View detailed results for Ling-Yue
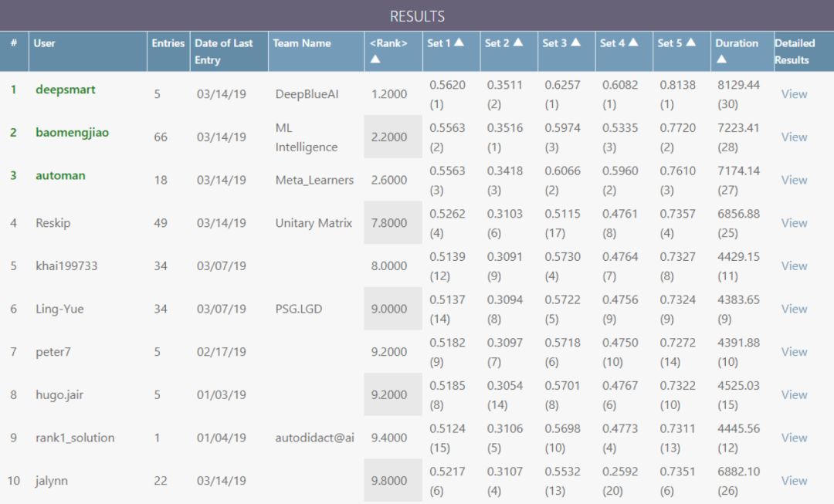The height and width of the screenshot is (504, 834). 794,309
